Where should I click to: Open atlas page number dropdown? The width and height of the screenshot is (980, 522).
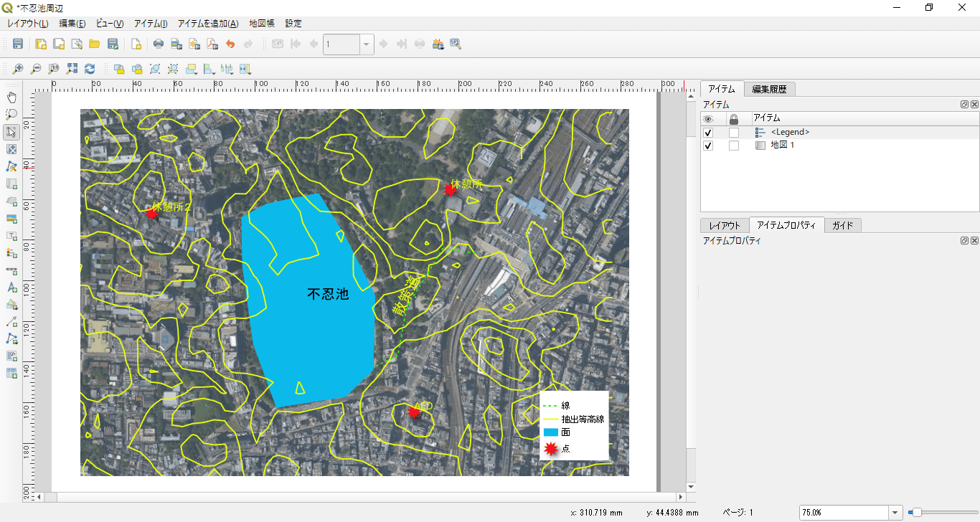367,44
